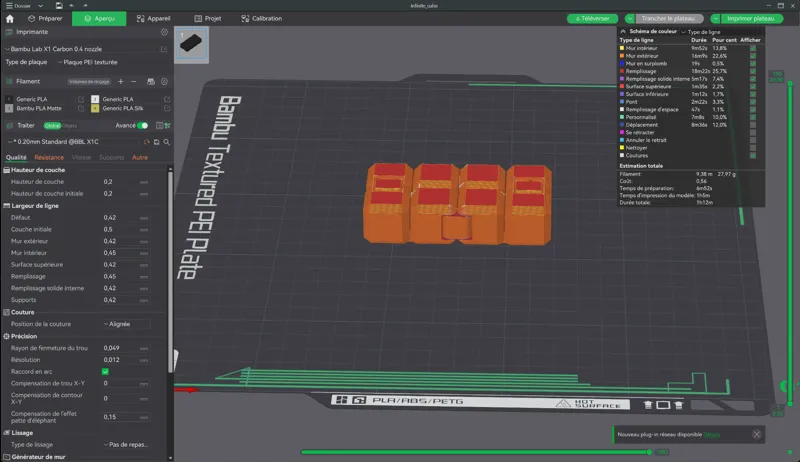Screen dimensions: 800x462
Task: Click the Generic PLA Silk yellow color swatch
Action: (x=95, y=108)
